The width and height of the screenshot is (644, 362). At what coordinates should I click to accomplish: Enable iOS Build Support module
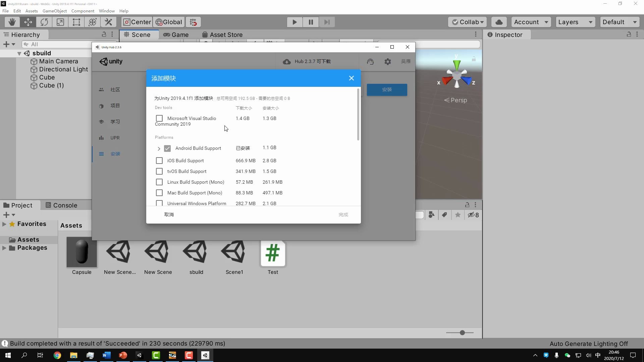coord(159,161)
